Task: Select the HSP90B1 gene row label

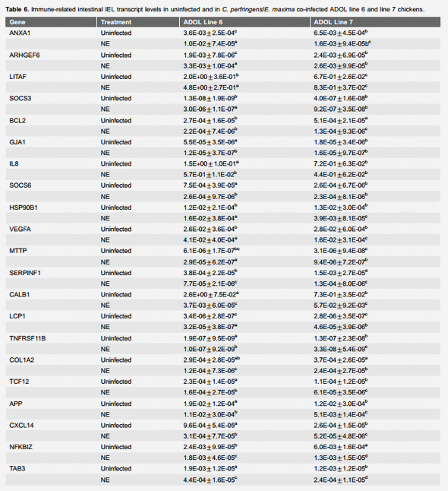Action: (23, 207)
